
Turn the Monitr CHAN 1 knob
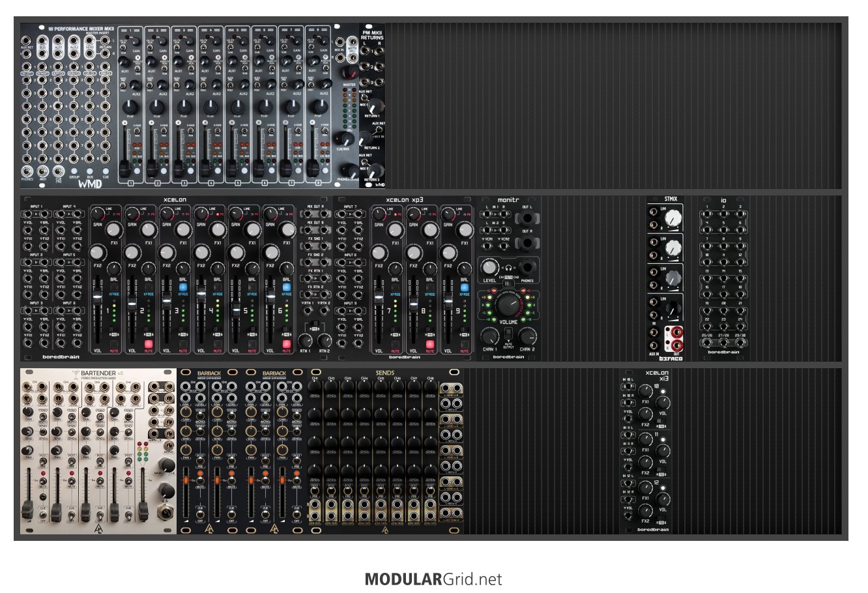click(489, 336)
